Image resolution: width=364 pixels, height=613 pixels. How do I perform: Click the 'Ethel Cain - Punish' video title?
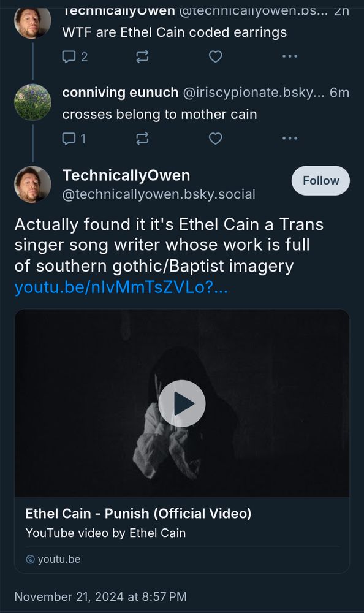tap(138, 514)
